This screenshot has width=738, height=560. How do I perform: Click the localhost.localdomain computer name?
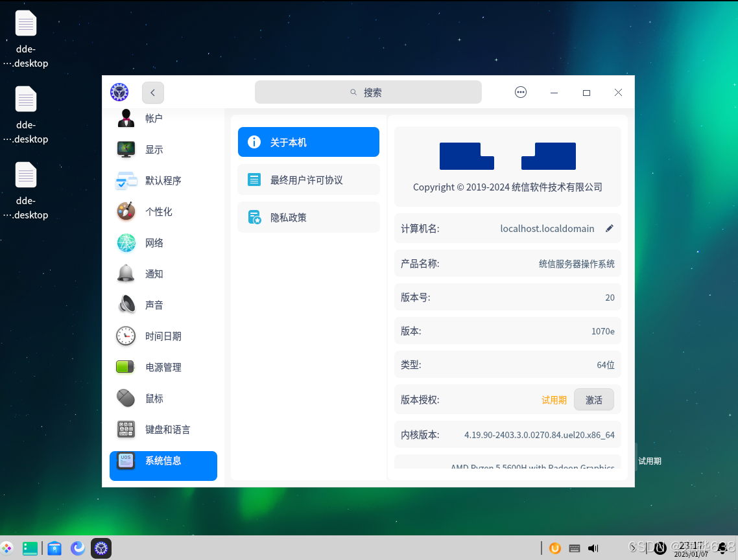[547, 229]
